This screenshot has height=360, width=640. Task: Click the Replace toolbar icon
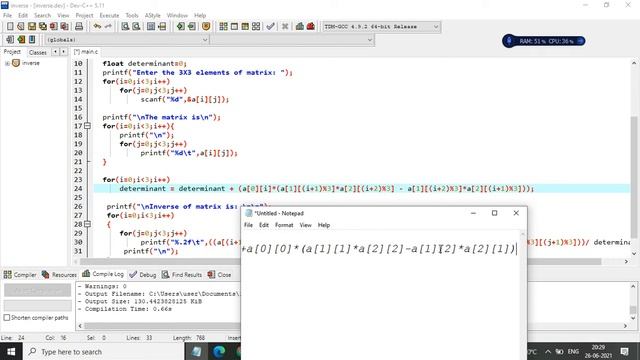[136, 27]
